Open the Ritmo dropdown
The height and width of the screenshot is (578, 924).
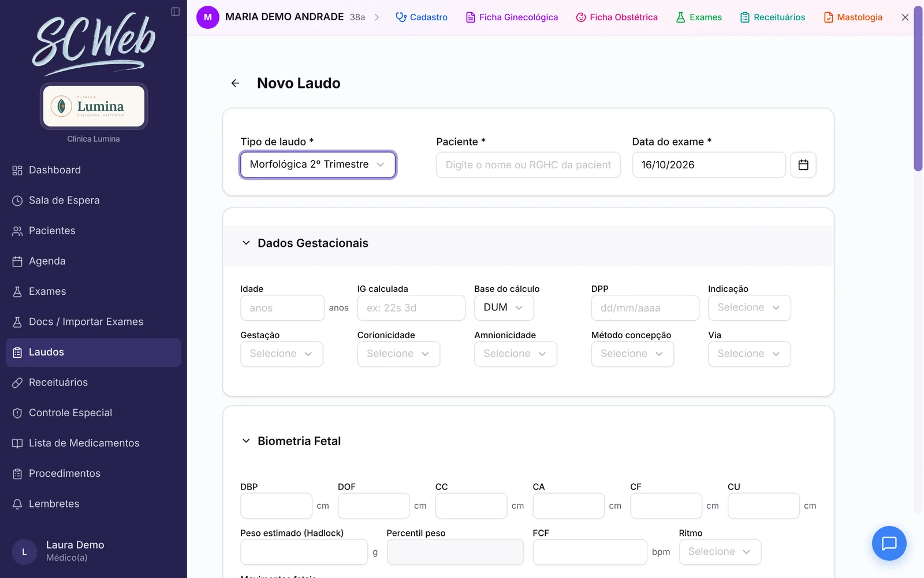[x=720, y=552]
